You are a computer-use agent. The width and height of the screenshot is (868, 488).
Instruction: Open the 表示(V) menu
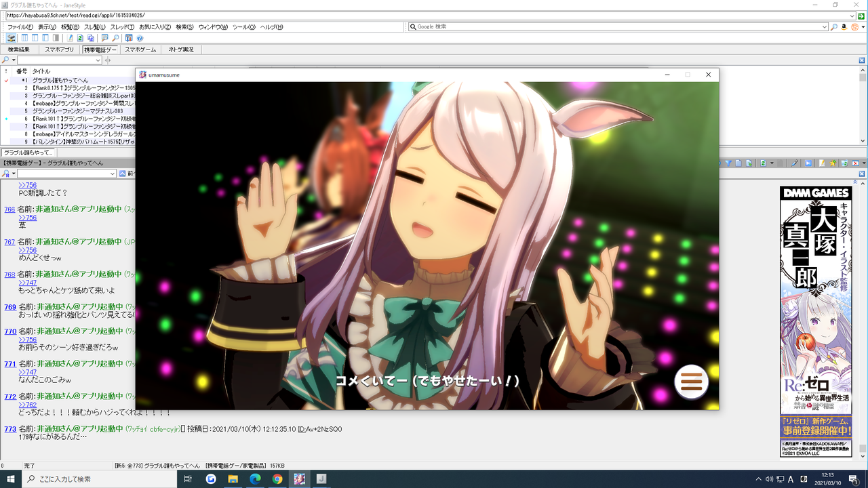click(x=47, y=27)
